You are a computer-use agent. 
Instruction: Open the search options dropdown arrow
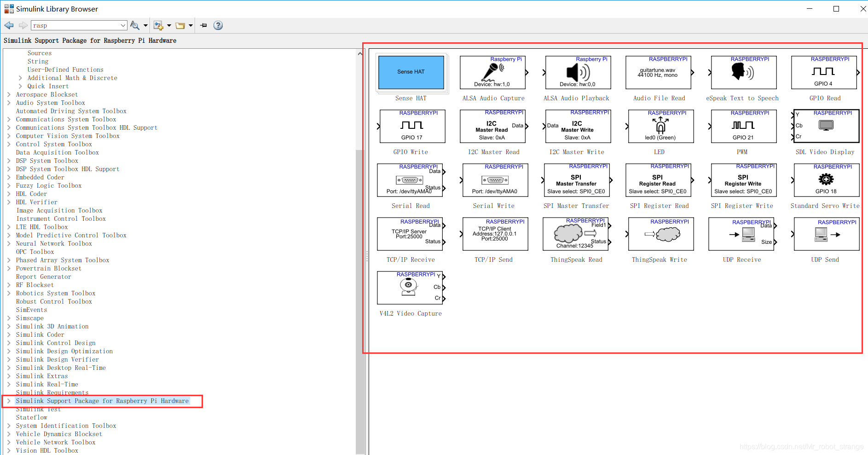click(x=145, y=25)
